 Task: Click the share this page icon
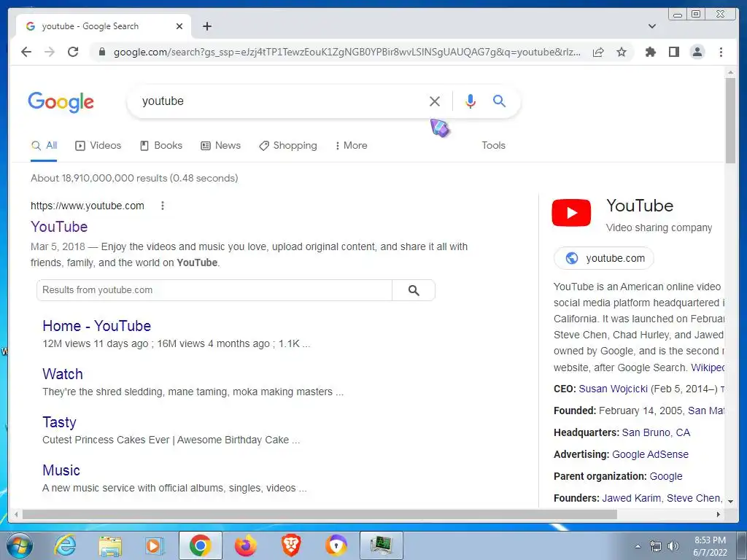[x=598, y=52]
